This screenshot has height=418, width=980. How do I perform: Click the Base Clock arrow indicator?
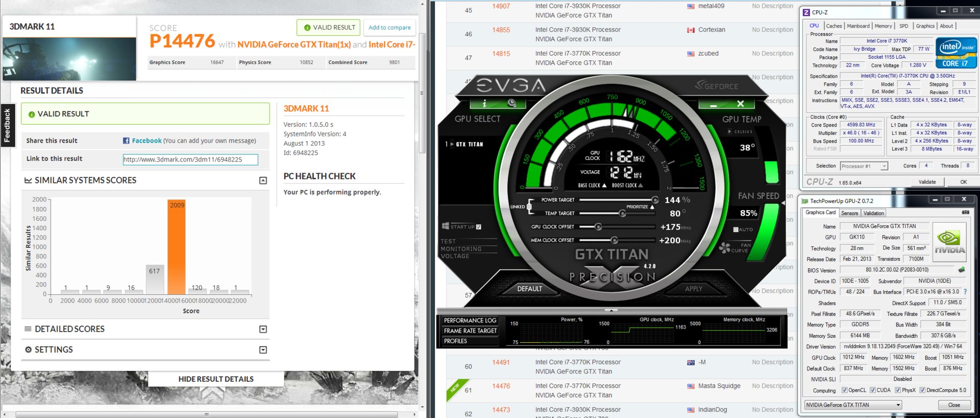point(604,185)
